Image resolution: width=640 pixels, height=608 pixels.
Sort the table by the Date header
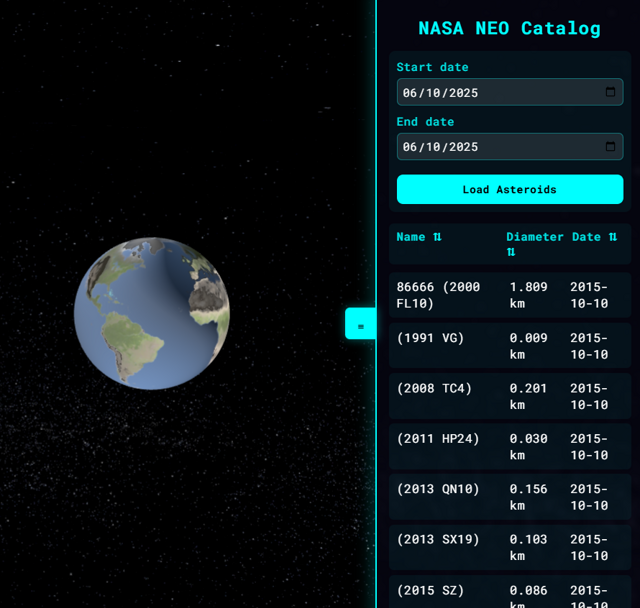tap(586, 237)
